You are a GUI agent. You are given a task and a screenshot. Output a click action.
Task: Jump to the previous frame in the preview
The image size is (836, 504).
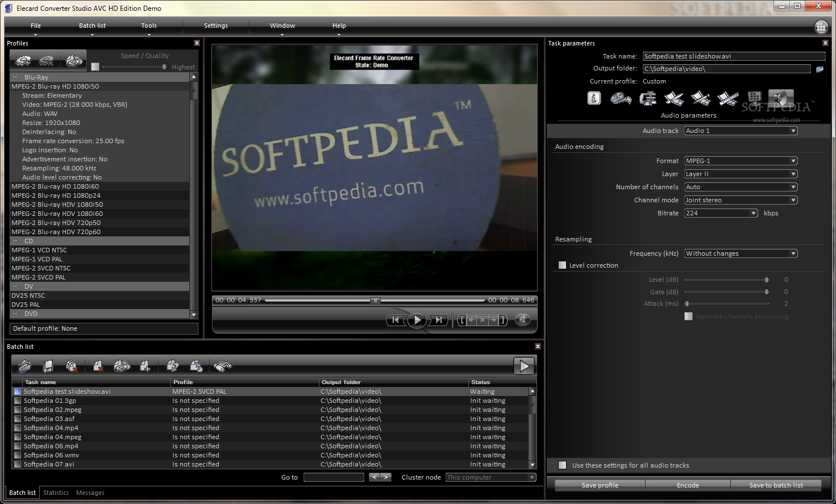(x=396, y=320)
